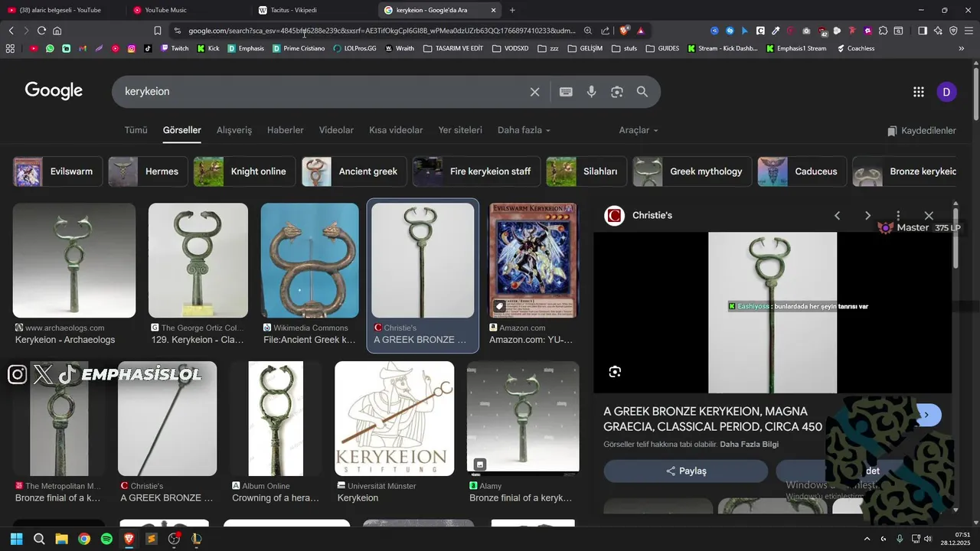Click the Paylaş share button
Viewport: 980px width, 551px height.
click(686, 471)
